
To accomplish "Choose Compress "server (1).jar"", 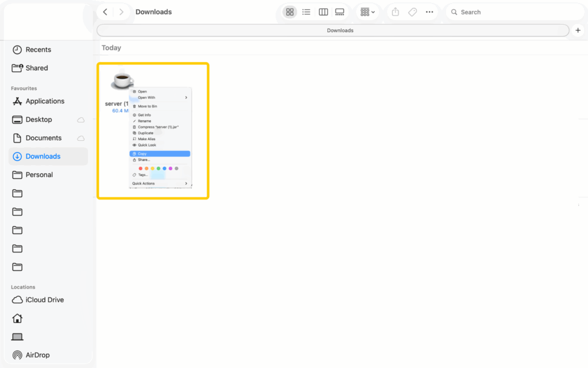I will point(160,127).
